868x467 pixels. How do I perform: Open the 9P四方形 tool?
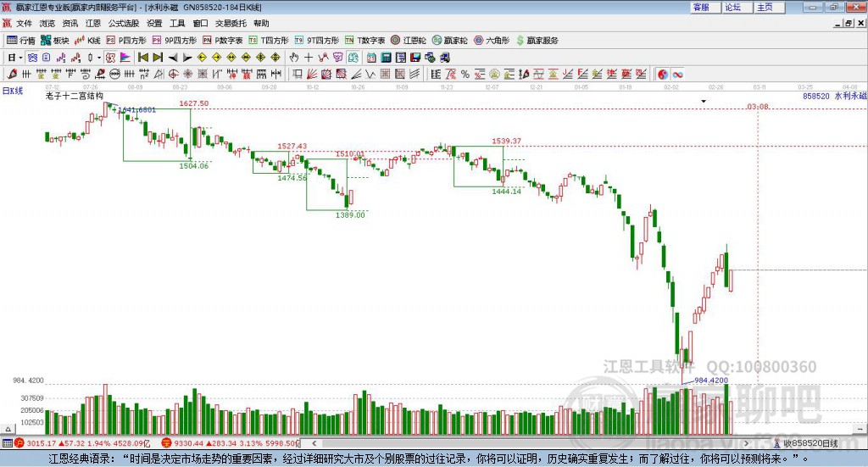pyautogui.click(x=175, y=41)
